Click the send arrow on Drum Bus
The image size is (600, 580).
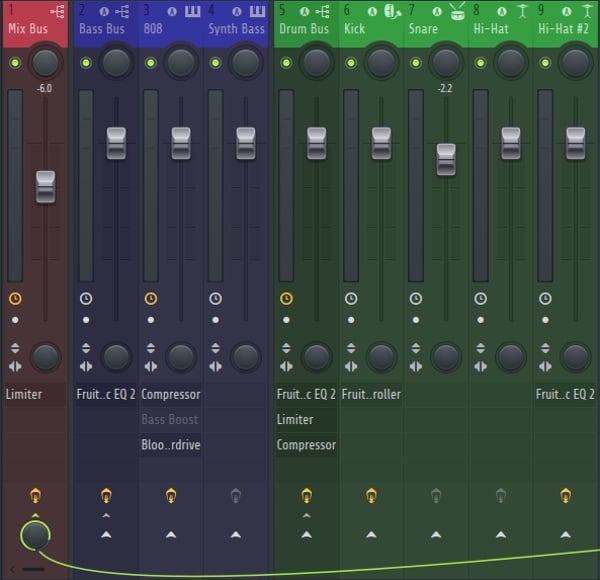click(307, 534)
